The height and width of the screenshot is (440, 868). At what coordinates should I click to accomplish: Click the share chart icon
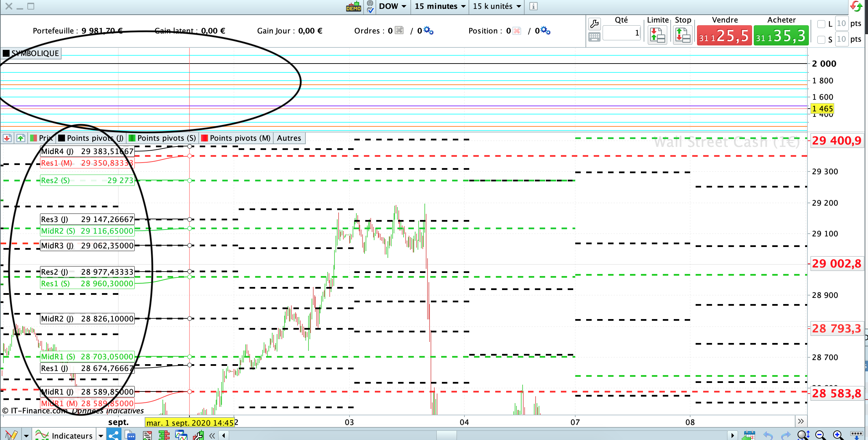click(x=114, y=435)
